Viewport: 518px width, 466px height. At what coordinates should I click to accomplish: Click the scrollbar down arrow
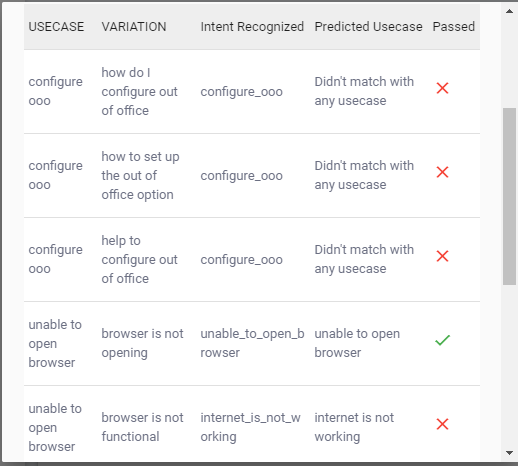(509, 453)
